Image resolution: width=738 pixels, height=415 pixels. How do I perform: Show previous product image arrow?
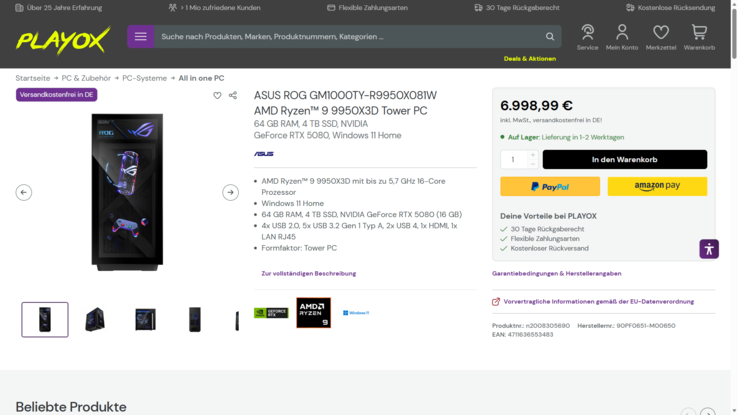(x=24, y=192)
